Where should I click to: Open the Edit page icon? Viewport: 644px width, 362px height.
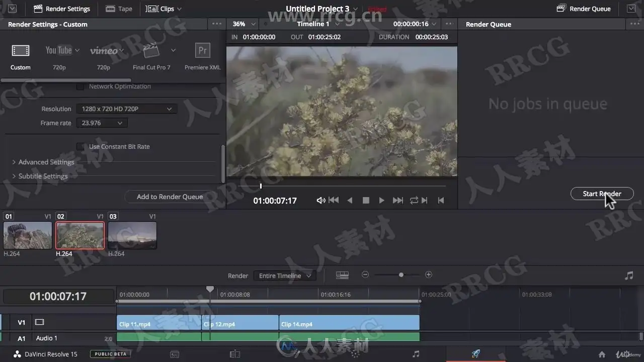[235, 354]
